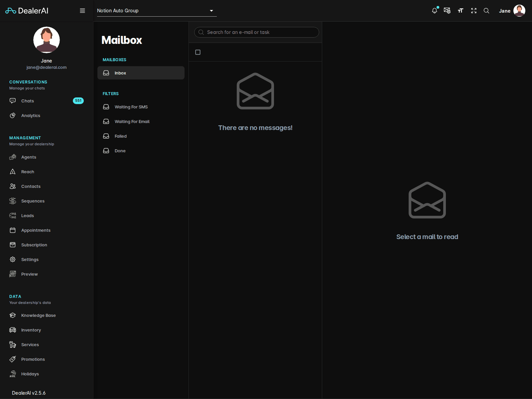Open the Appointments page
Viewport: 532px width, 399px height.
pyautogui.click(x=36, y=230)
